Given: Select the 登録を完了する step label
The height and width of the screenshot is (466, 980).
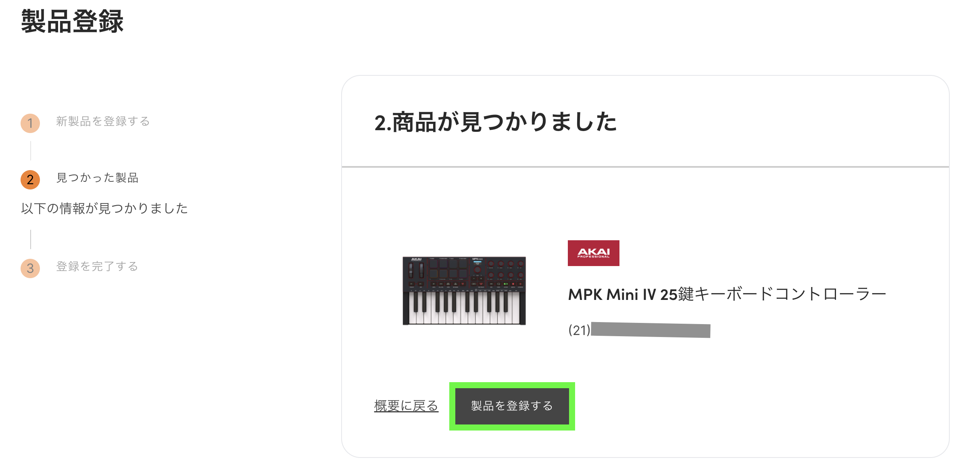Looking at the screenshot, I should tap(97, 266).
